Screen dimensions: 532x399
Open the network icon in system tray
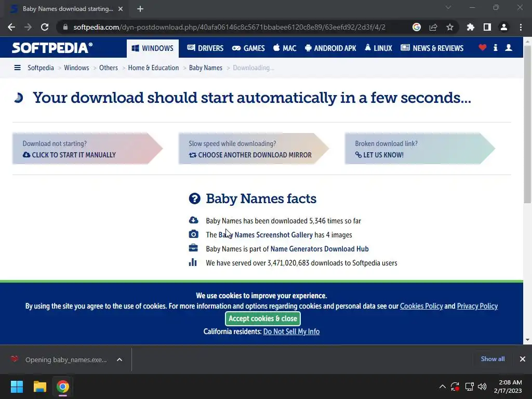pyautogui.click(x=469, y=387)
